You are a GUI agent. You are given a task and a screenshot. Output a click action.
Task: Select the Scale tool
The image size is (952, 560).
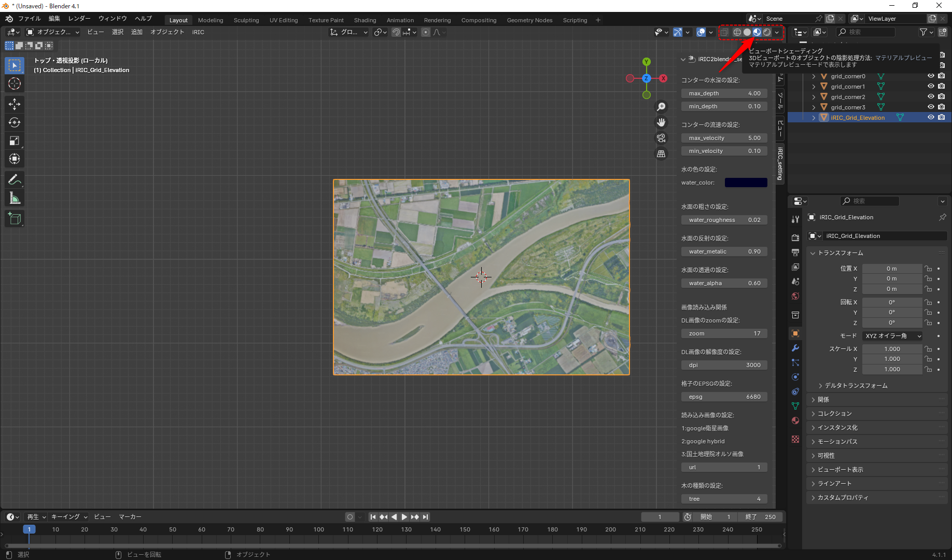point(15,141)
